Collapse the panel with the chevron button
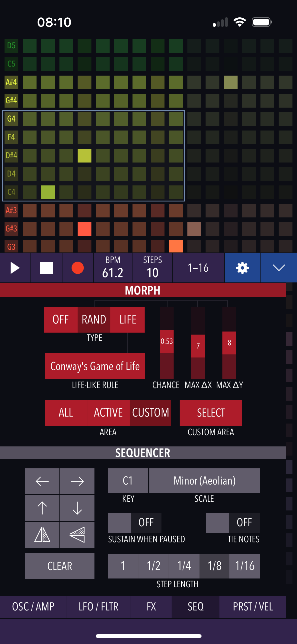Image resolution: width=297 pixels, height=644 pixels. [279, 268]
